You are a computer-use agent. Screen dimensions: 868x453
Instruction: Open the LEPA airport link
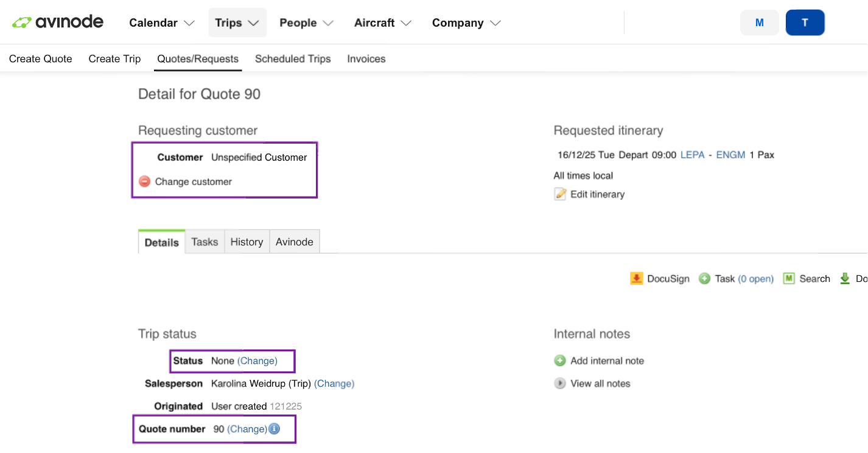692,155
